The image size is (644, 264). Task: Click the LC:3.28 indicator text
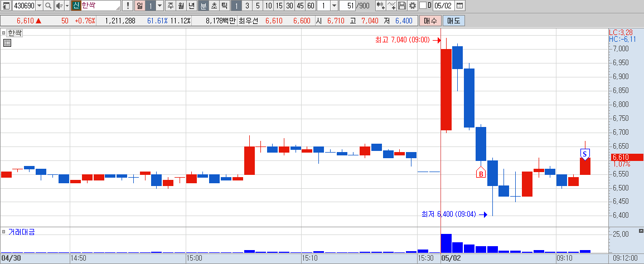(621, 32)
